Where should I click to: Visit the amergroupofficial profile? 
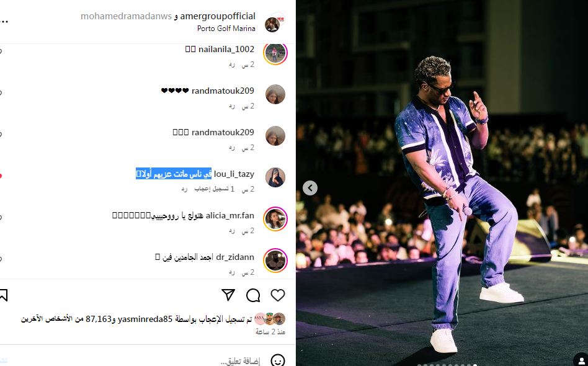coord(218,16)
